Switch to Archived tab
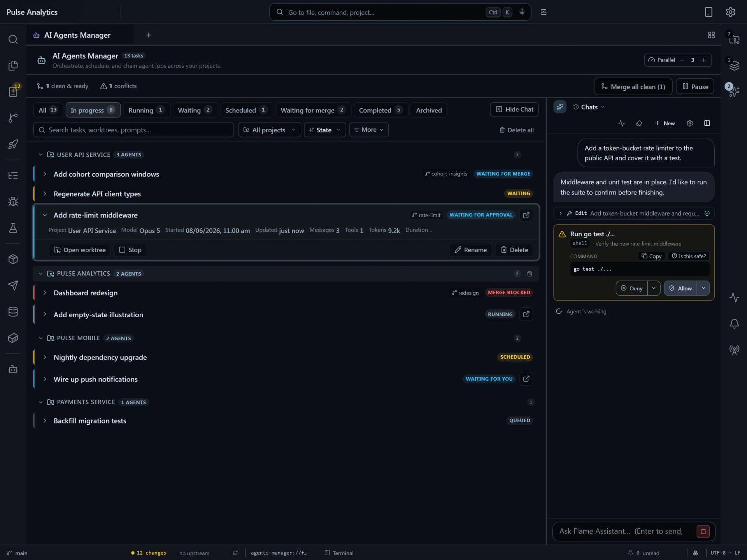747x560 pixels. [429, 110]
